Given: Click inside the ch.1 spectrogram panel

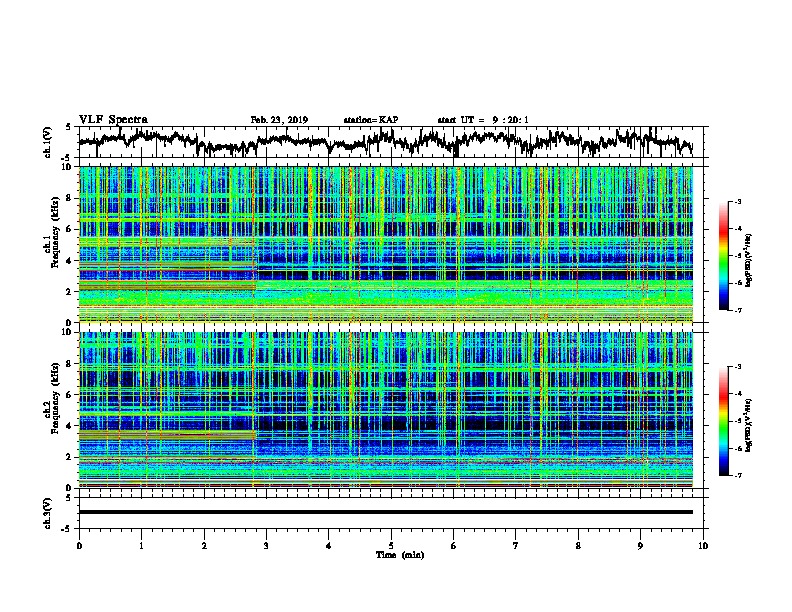Looking at the screenshot, I should 385,244.
